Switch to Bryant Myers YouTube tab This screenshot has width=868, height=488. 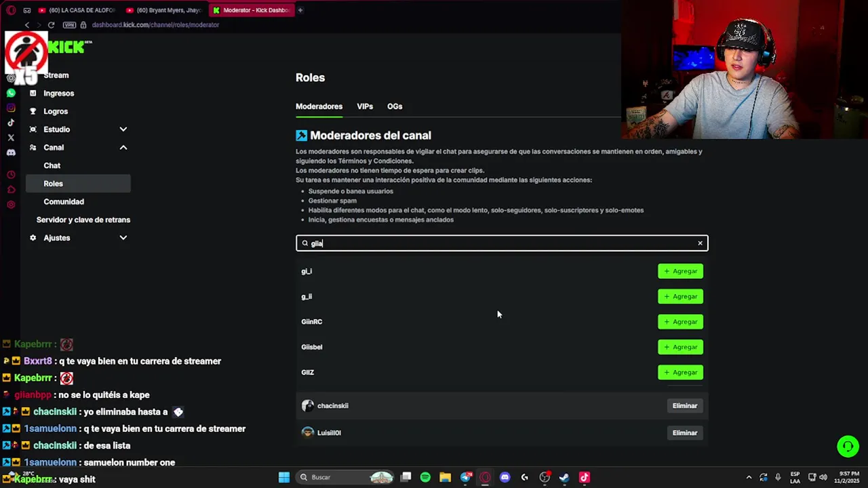pos(164,10)
